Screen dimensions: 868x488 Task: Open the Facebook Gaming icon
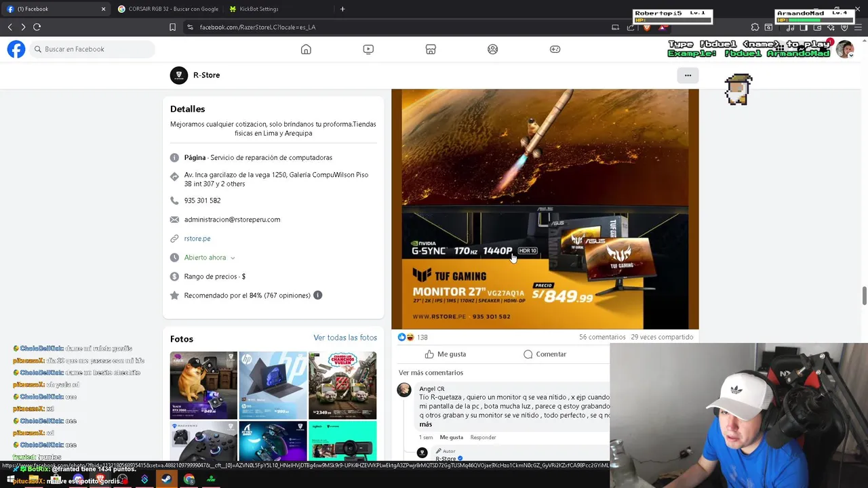555,49
